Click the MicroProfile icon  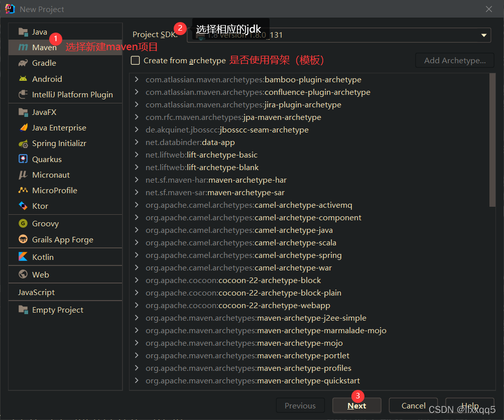(23, 190)
